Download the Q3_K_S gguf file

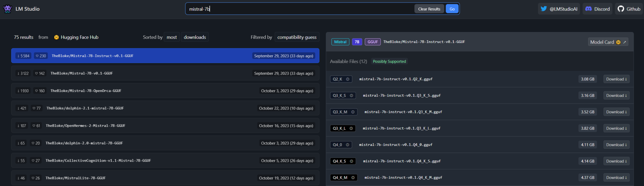click(x=616, y=96)
